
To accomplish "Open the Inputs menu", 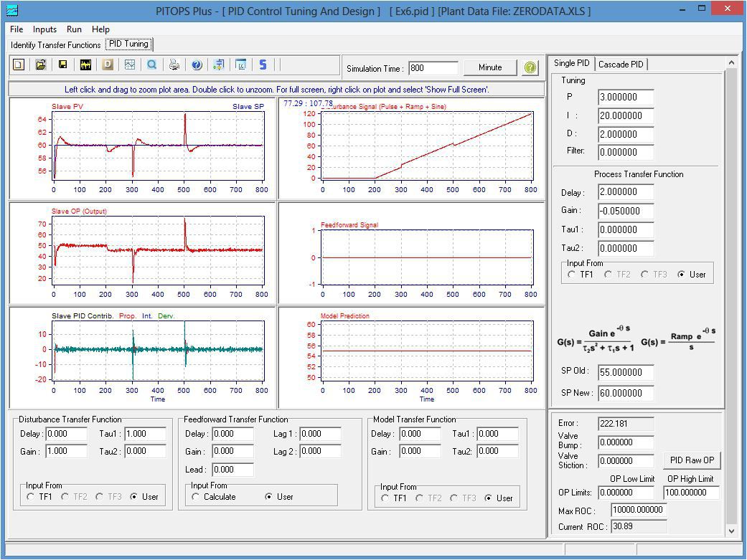I will coord(44,29).
